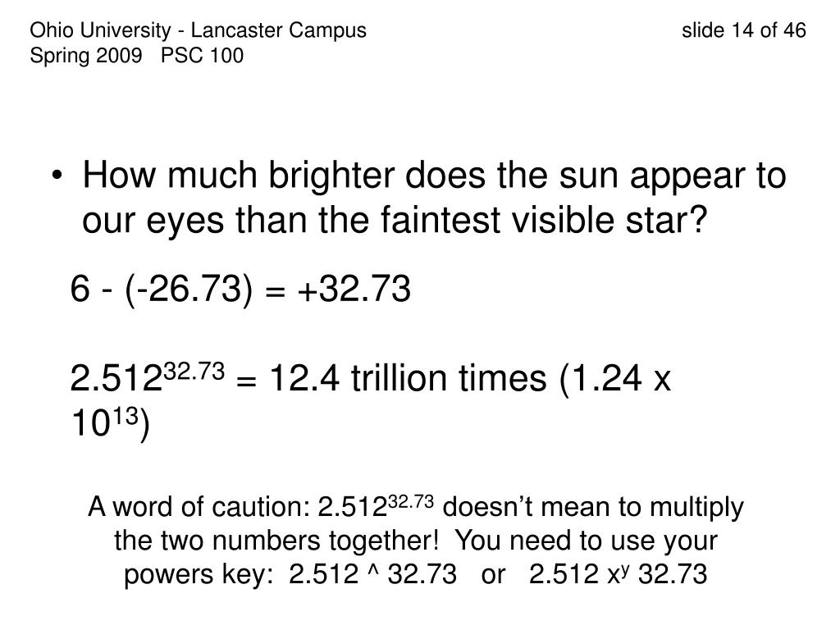Image resolution: width=840 pixels, height=630 pixels.
Task: Click the 'slide 14 of 46' indicator
Action: (x=743, y=30)
